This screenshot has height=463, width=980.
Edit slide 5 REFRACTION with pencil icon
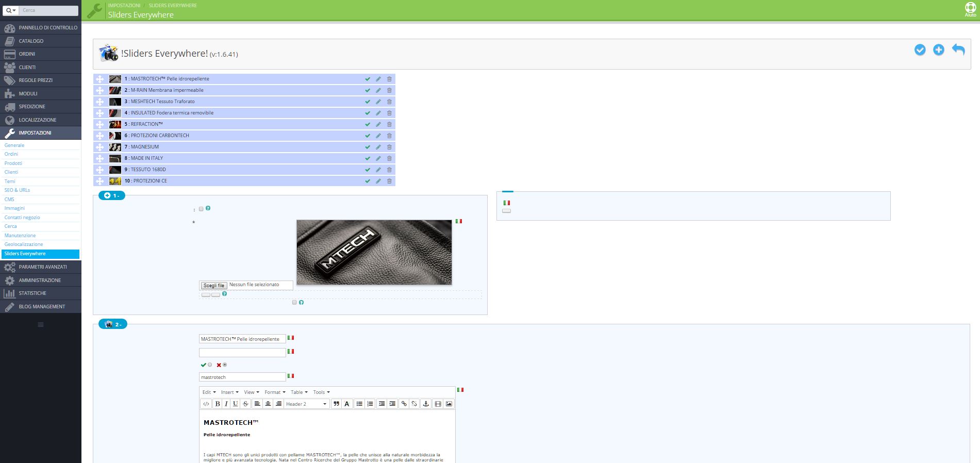coord(378,124)
